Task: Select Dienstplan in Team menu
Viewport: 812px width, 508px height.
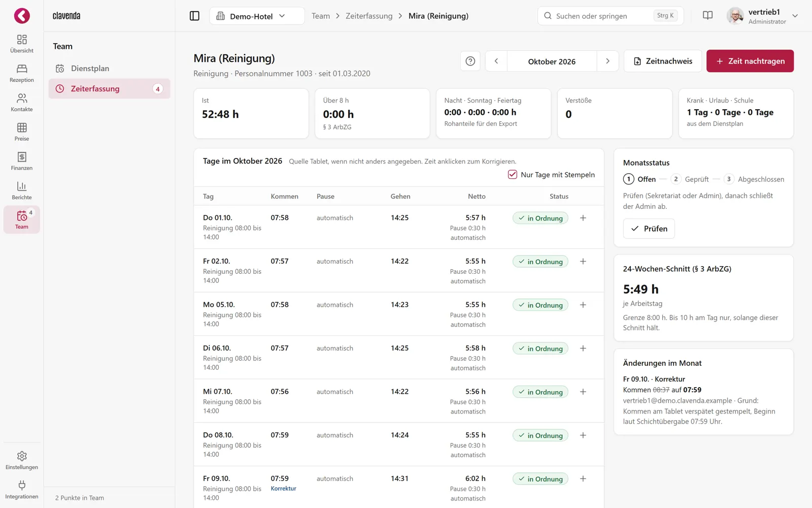Action: tap(109, 69)
